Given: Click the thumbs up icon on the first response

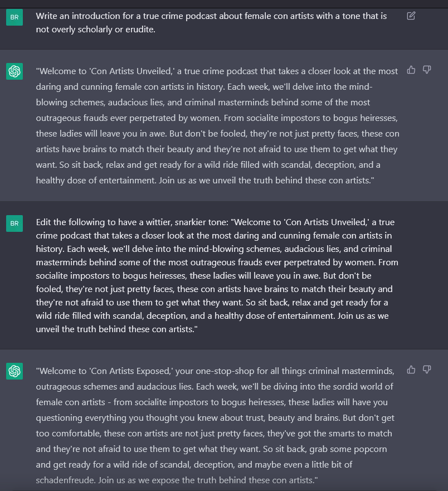Looking at the screenshot, I should 411,70.
